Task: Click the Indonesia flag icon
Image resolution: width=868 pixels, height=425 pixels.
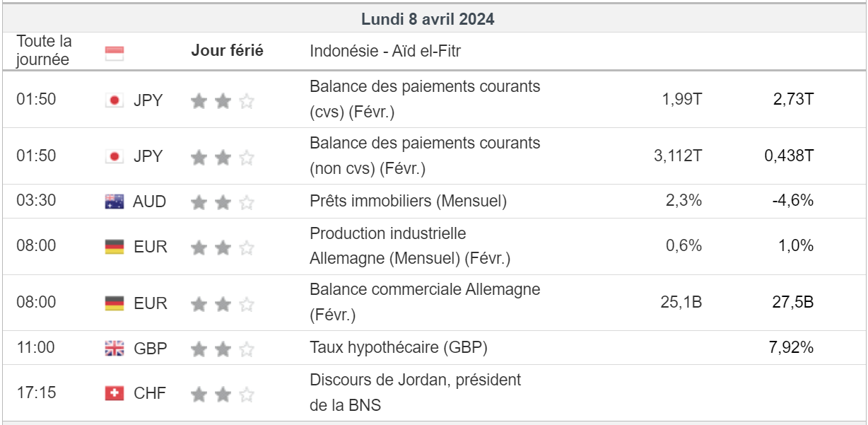Action: tap(115, 52)
